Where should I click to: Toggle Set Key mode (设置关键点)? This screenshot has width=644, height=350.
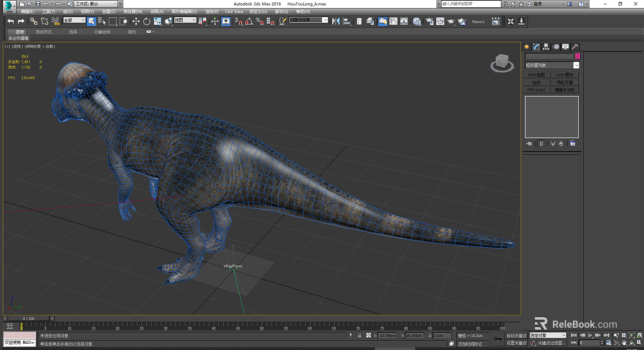click(x=516, y=343)
